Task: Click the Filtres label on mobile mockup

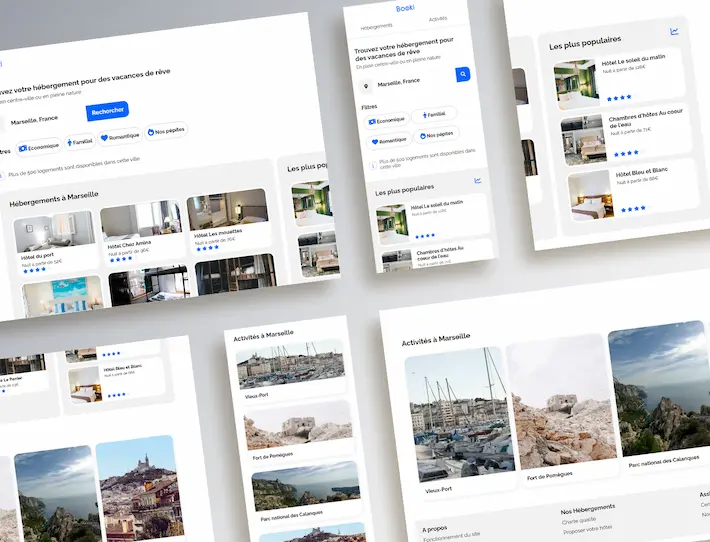Action: (x=369, y=107)
